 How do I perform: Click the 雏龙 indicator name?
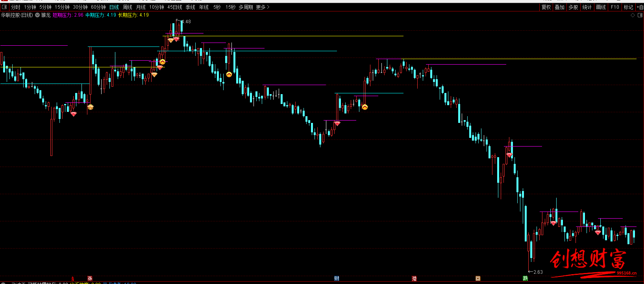tap(46, 15)
